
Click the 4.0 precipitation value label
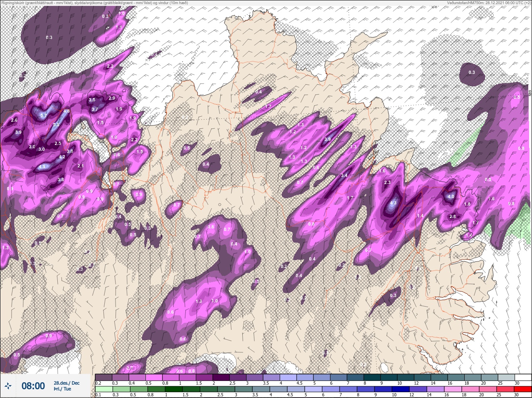click(x=451, y=197)
